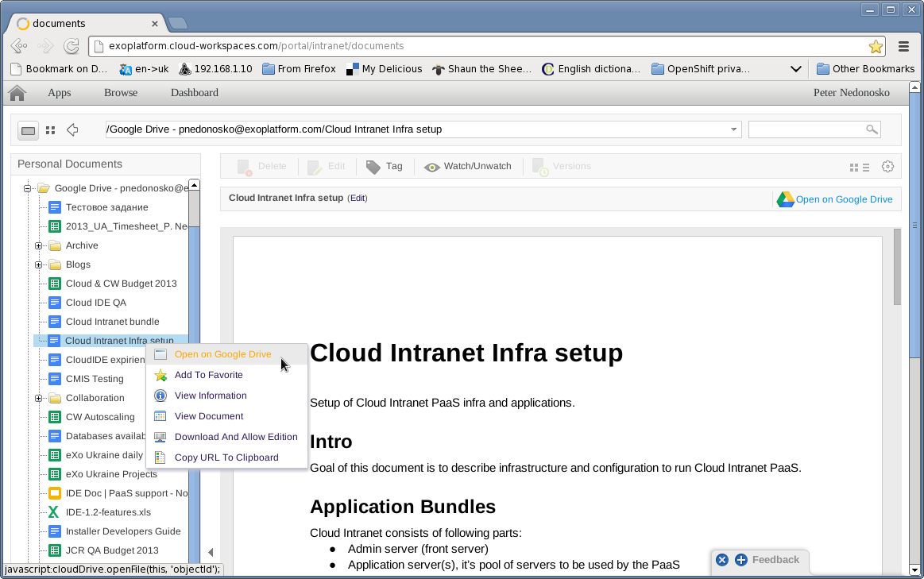Select list view icon next to gear
Screen dimensions: 924x579
click(x=866, y=168)
